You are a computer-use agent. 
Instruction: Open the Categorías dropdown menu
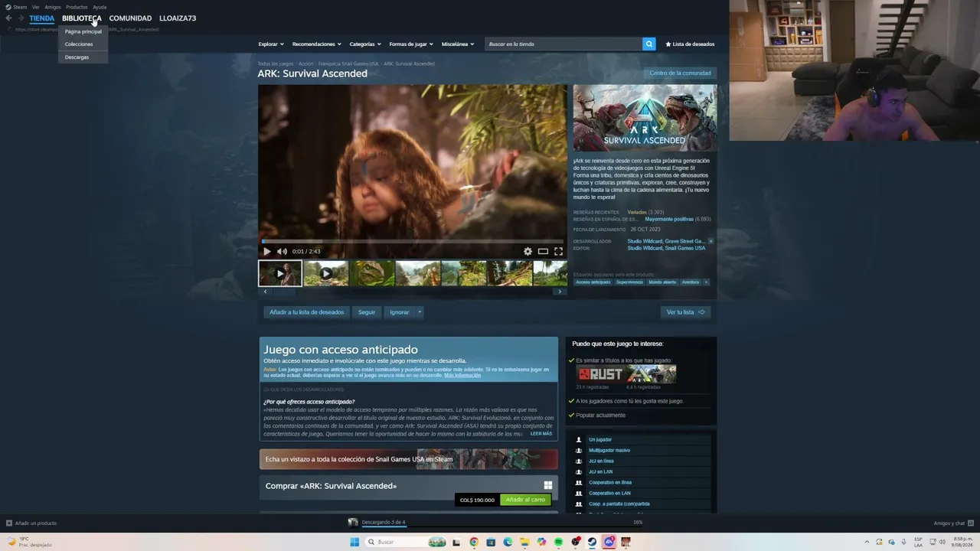(x=365, y=44)
